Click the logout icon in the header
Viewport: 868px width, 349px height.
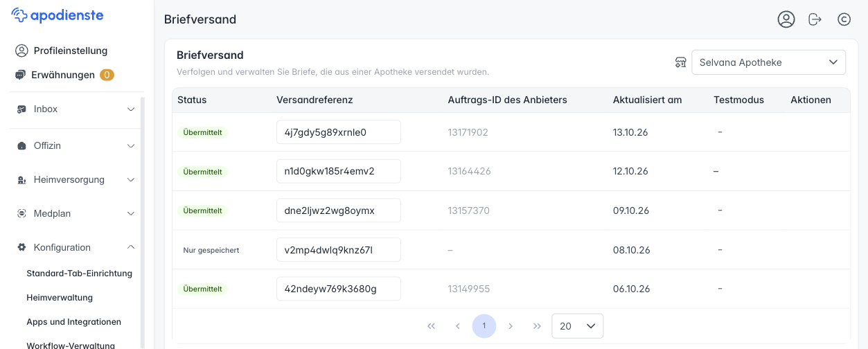click(x=815, y=19)
